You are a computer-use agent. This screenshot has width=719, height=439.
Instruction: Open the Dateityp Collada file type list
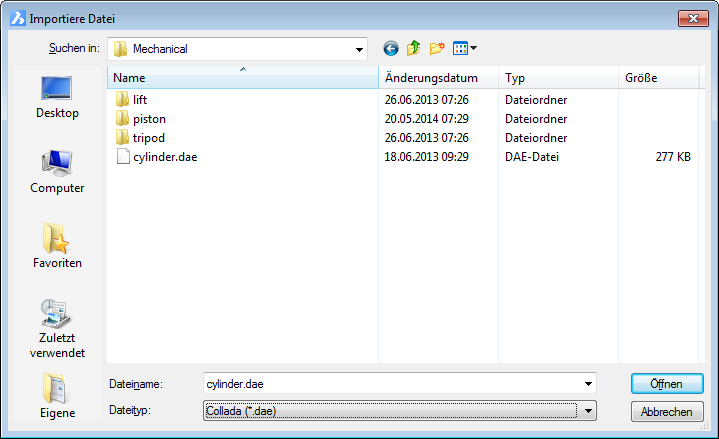[588, 410]
